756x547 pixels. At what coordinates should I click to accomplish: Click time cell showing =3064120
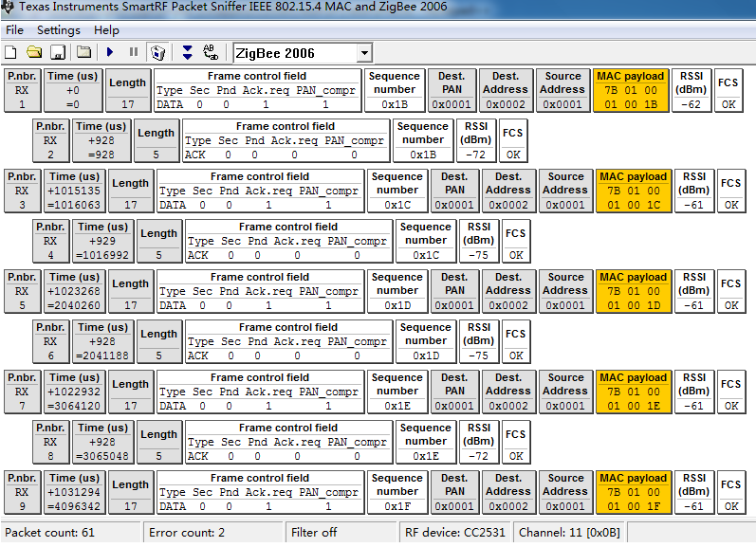74,392
